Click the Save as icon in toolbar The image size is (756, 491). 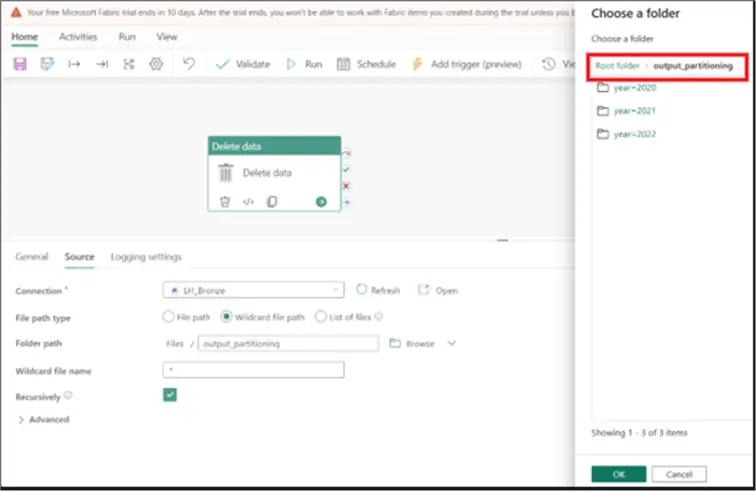(x=47, y=64)
